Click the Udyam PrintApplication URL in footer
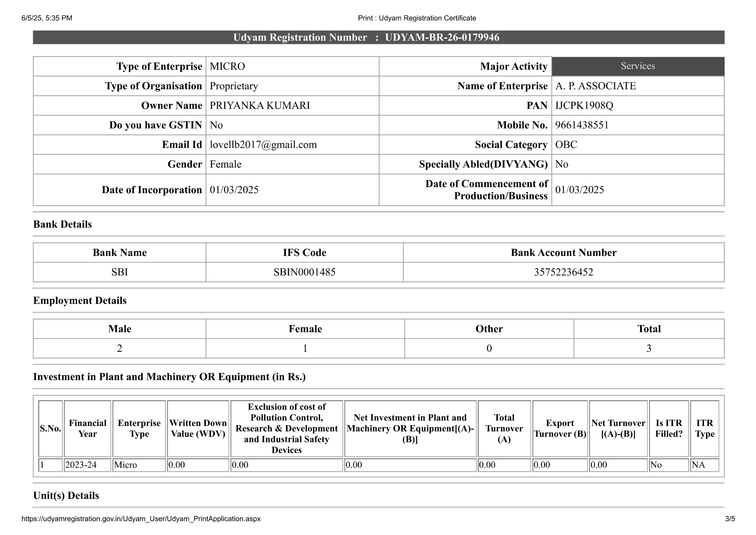Screen dimensions: 756x535 pos(141,519)
